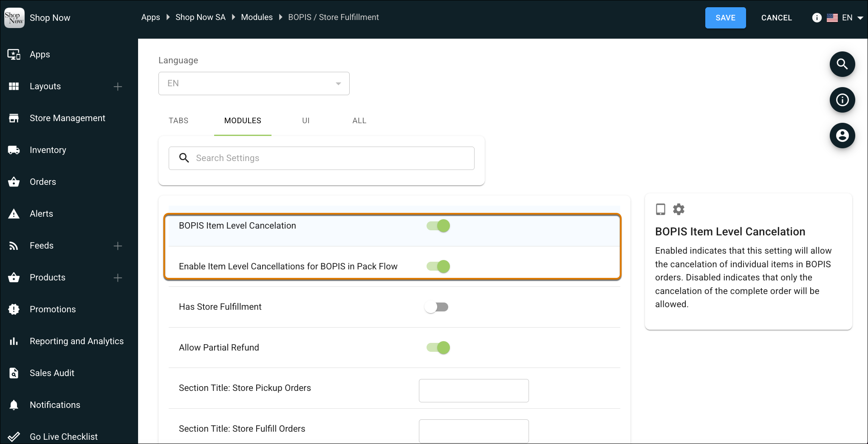
Task: Select the MODULES tab
Action: [243, 121]
